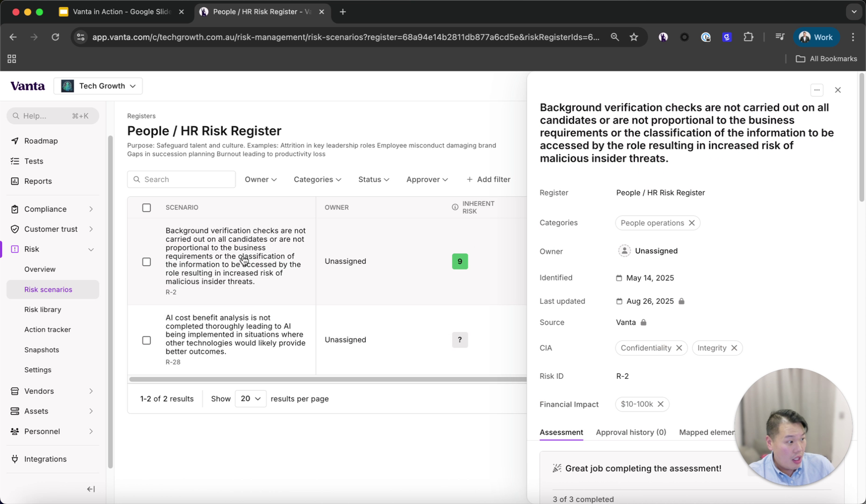Select the Tests section from sidebar
The height and width of the screenshot is (504, 866).
33,161
